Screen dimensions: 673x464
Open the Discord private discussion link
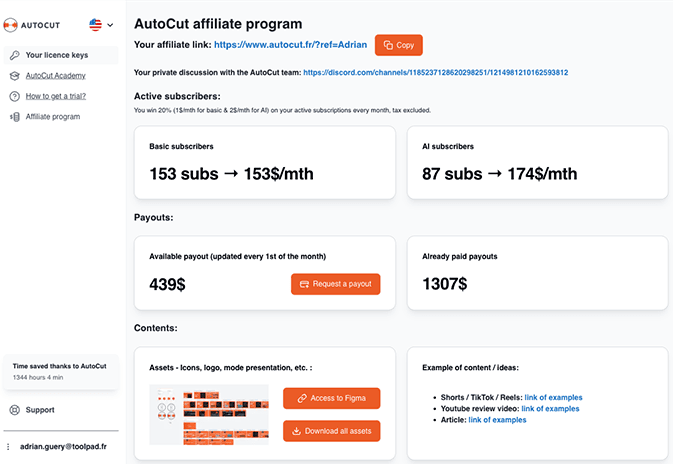(x=436, y=73)
